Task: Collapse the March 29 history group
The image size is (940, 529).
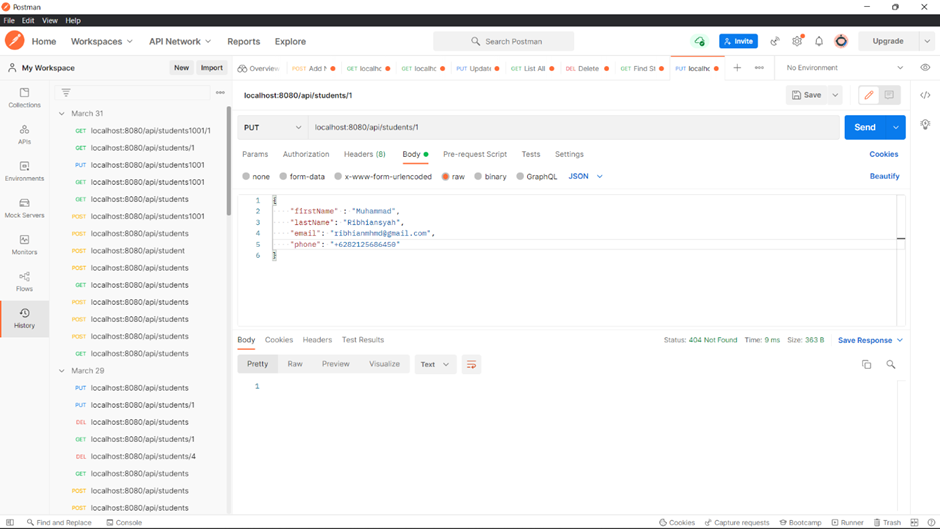Action: [62, 371]
